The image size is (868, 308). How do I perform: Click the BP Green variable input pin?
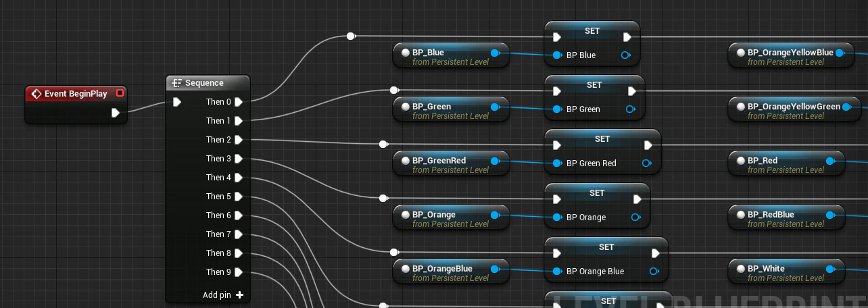(557, 109)
